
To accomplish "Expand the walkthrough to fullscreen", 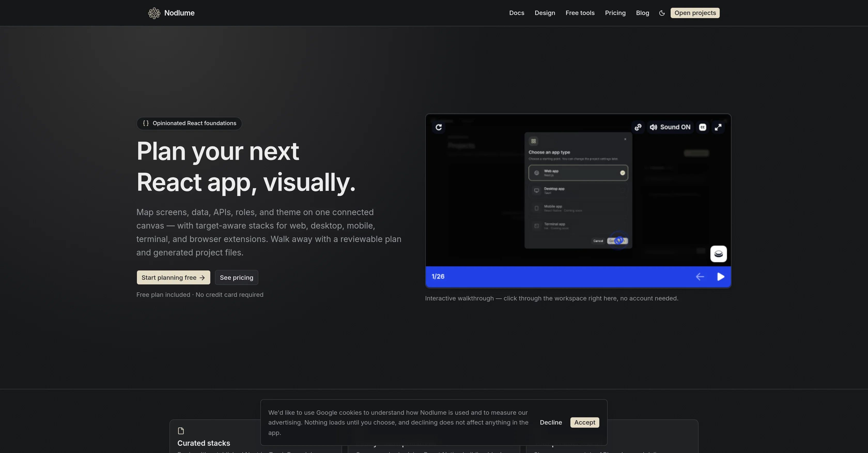I will pos(718,127).
